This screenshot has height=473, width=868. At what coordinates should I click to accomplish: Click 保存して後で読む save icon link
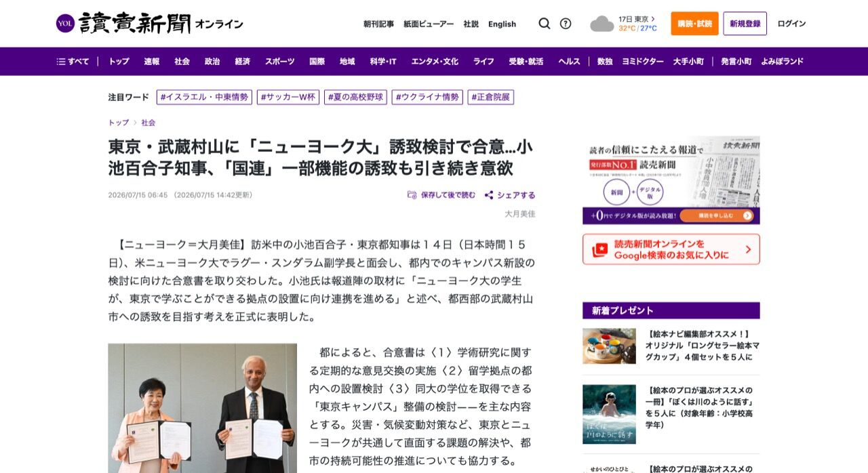click(x=441, y=195)
